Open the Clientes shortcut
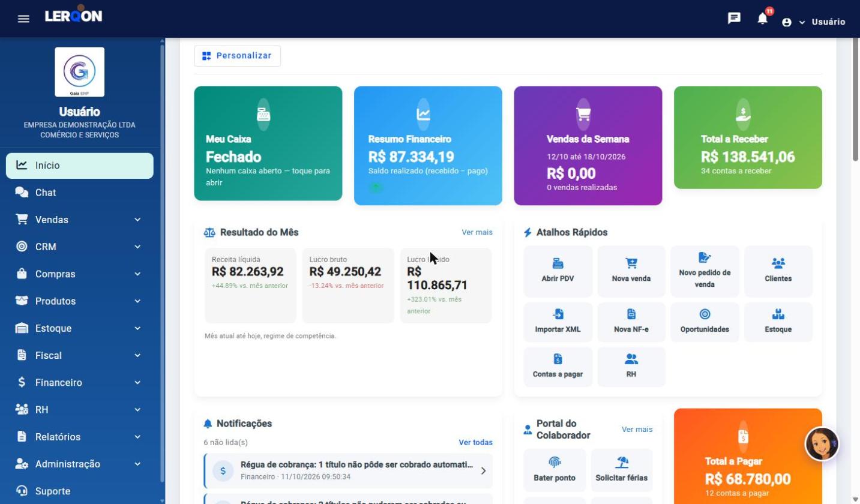This screenshot has height=504, width=860. click(778, 271)
